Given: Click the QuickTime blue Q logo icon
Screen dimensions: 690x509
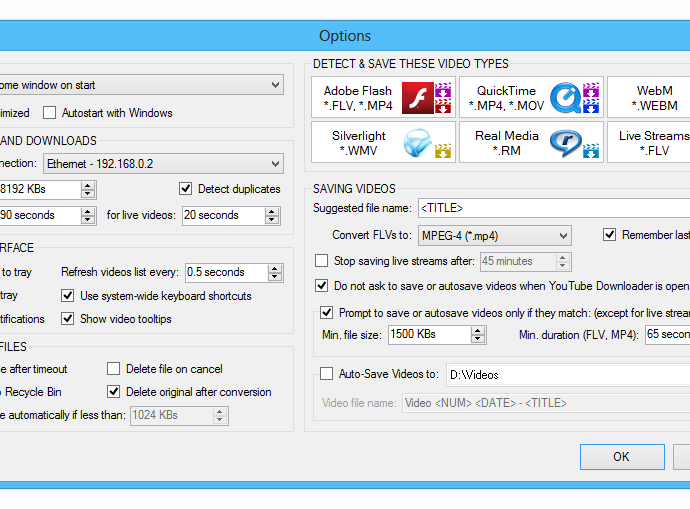Looking at the screenshot, I should pyautogui.click(x=566, y=98).
